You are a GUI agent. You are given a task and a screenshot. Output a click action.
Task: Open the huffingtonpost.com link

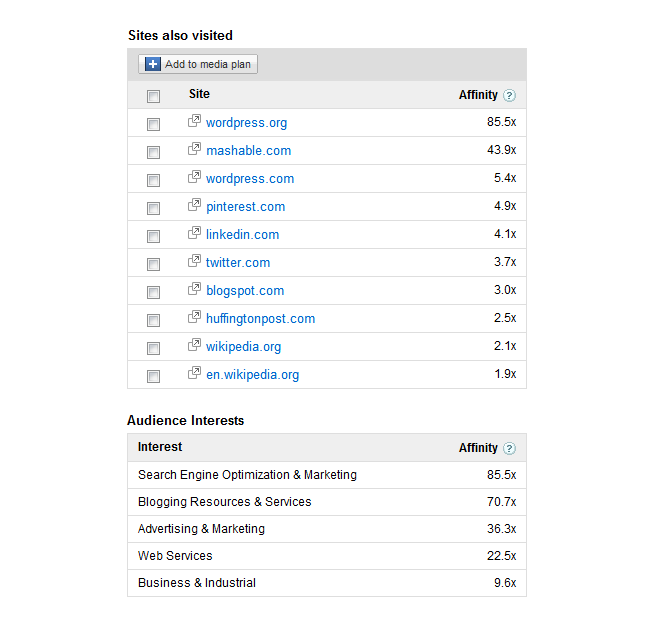click(x=261, y=319)
